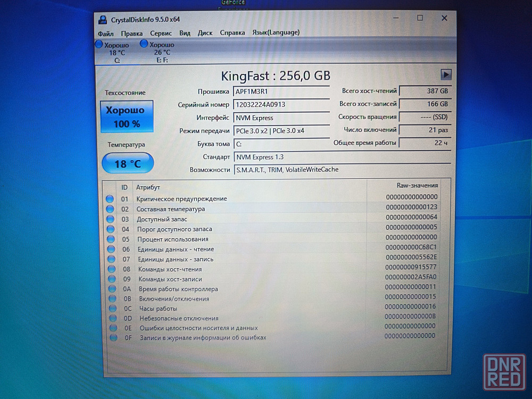Select the Записи в журнале информации об ошибках text
Viewport: 532px width, 399px height.
click(203, 338)
